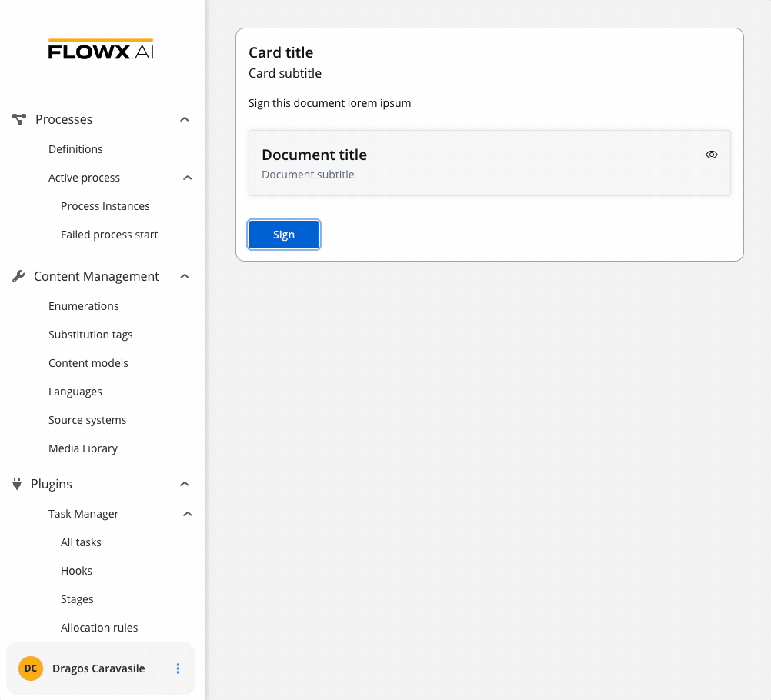Open the Media Library page
This screenshot has width=771, height=700.
point(83,448)
